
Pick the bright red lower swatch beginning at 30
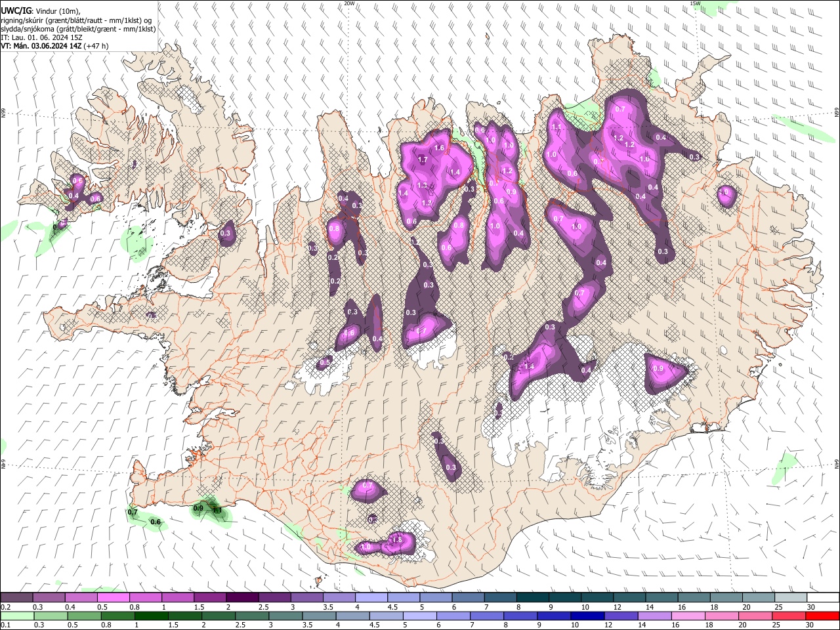tap(822, 616)
